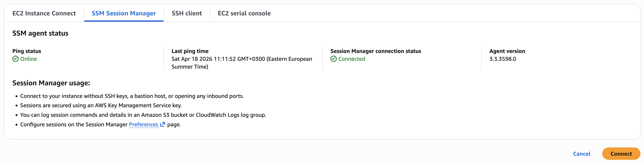
Task: Click the Agent version label
Action: pos(507,51)
